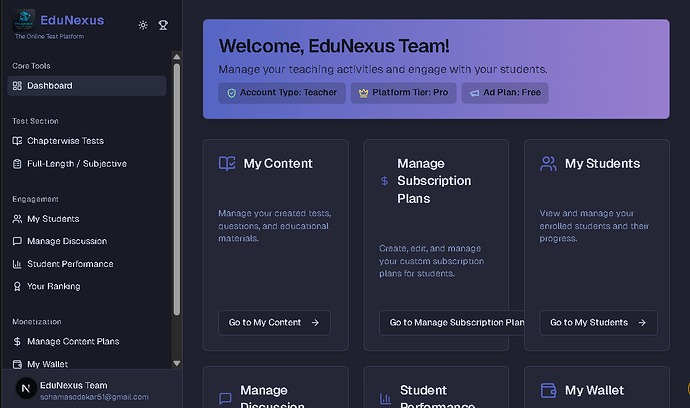
Task: Click the Welcome, EduNexus Team! heading
Action: pyautogui.click(x=334, y=46)
